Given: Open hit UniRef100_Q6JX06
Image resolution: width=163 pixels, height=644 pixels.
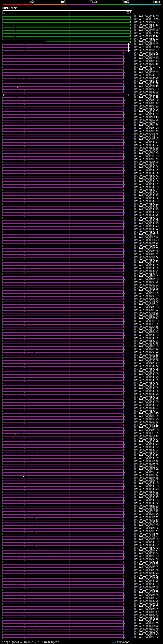Looking at the screenshot, I should click(146, 17).
